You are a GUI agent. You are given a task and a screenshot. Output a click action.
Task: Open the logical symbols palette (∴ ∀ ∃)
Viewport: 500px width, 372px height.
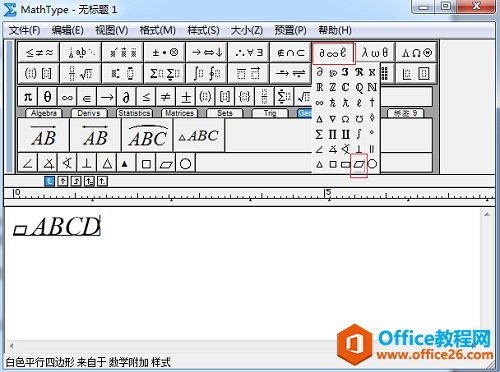[249, 52]
